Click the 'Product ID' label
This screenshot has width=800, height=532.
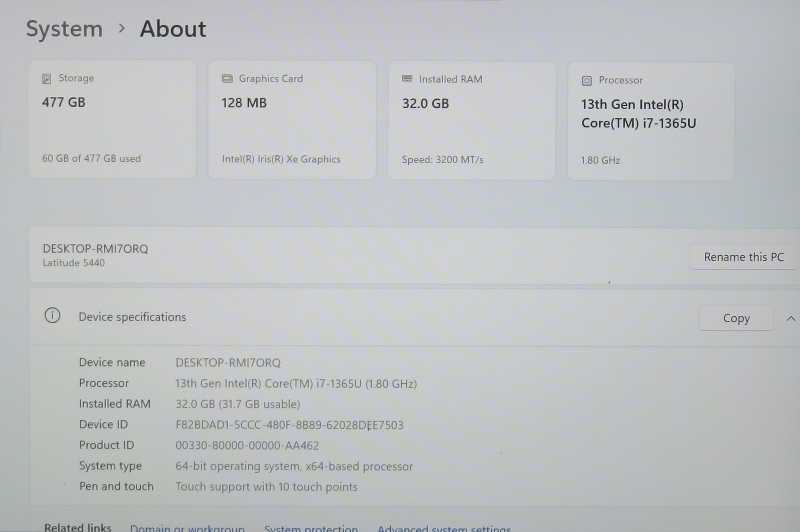tap(106, 445)
